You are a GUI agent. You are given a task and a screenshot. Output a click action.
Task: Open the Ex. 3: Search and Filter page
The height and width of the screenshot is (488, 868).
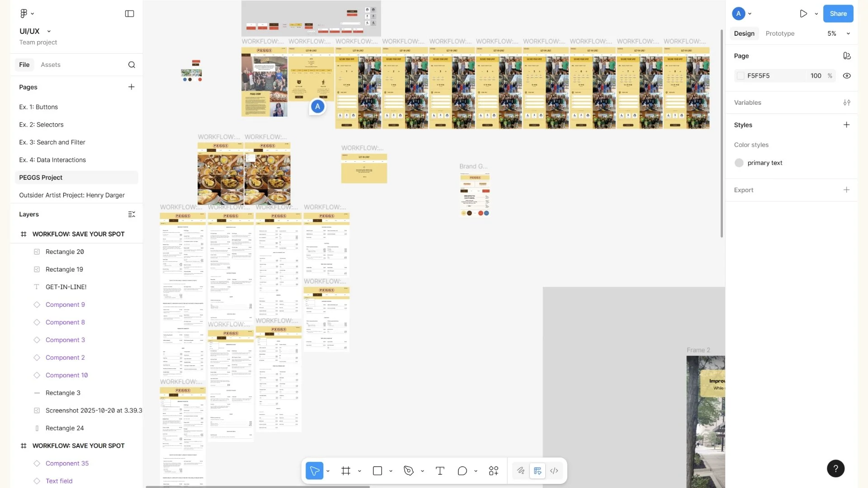[x=52, y=142]
